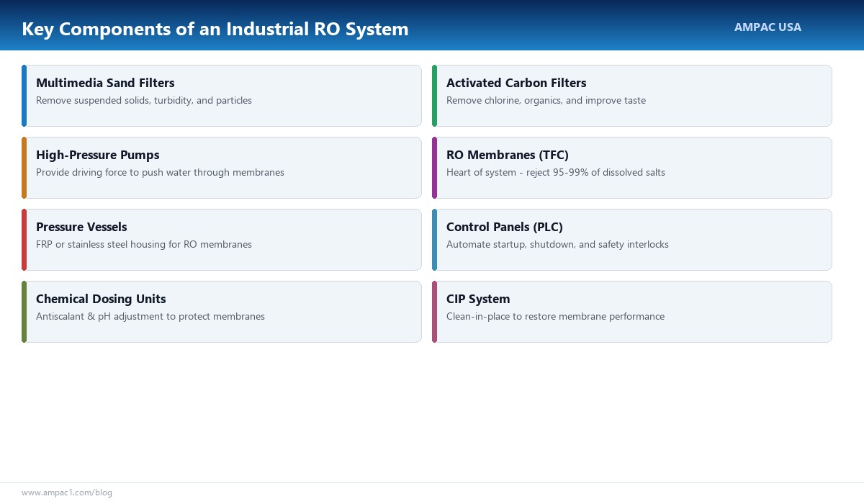
Task: Toggle the blue bar beside Multimedia Sand Filters
Action: point(24,95)
